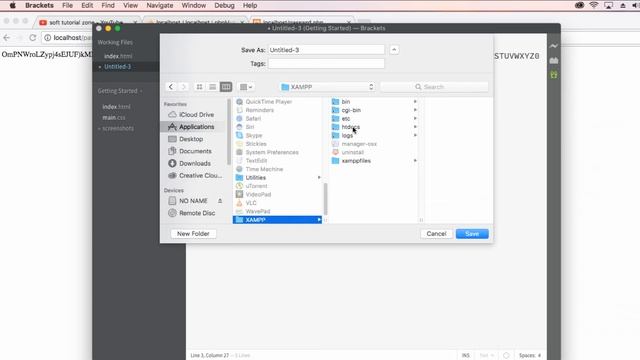Open Brackets Extension Manager icon
Viewport: 640px width, 360px height.
(553, 60)
